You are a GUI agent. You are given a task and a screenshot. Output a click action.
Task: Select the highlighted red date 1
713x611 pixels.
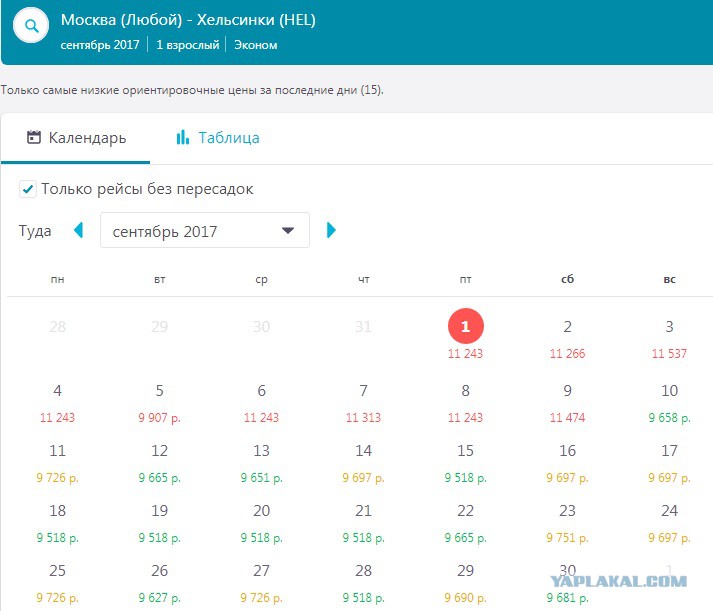(x=465, y=326)
